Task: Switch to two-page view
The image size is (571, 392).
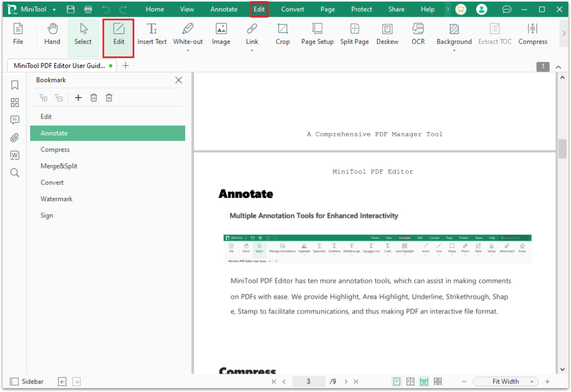Action: (x=410, y=381)
